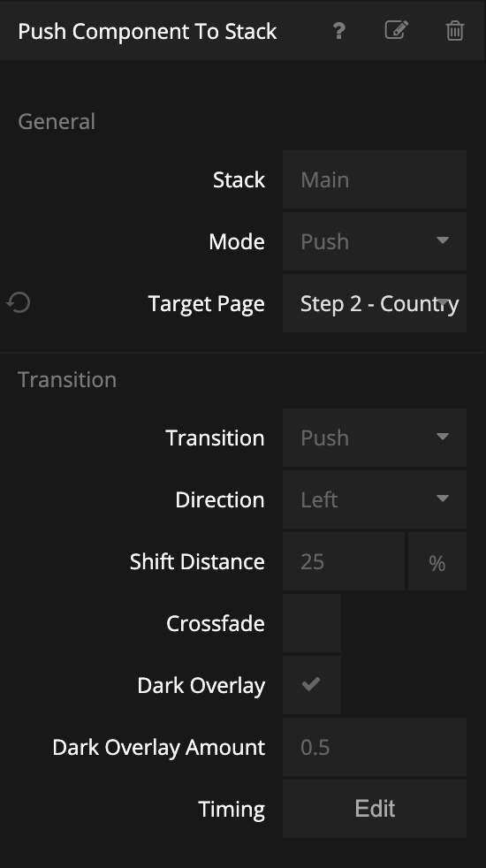Click the Transition section header
The height and width of the screenshot is (868, 486).
coord(67,380)
